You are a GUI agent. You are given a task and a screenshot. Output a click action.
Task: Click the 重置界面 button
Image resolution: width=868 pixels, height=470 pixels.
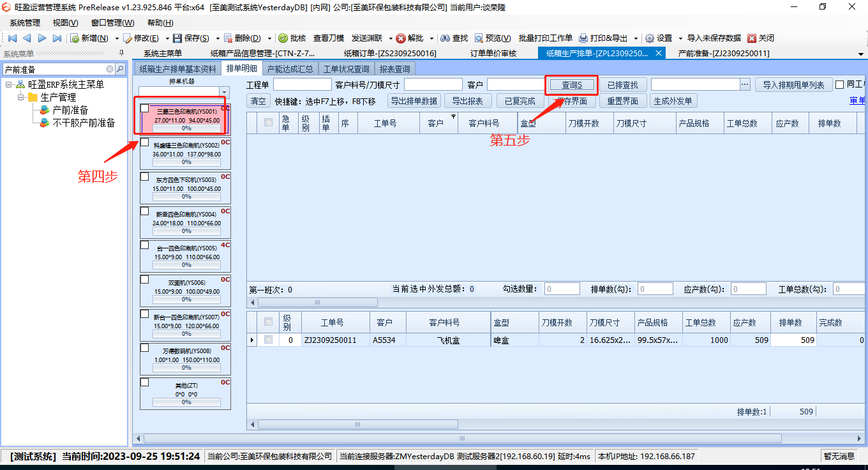(x=623, y=101)
